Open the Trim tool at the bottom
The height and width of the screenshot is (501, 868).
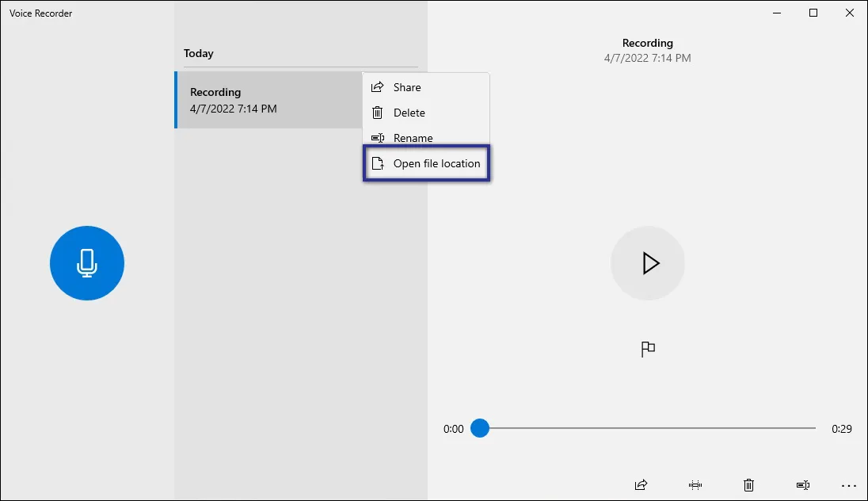(x=695, y=484)
